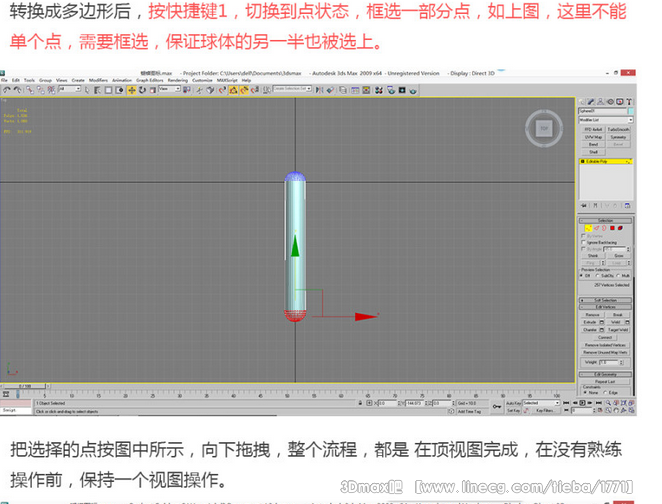Click the Configure Modifier Sets icon
662x504 pixels.
coord(627,206)
